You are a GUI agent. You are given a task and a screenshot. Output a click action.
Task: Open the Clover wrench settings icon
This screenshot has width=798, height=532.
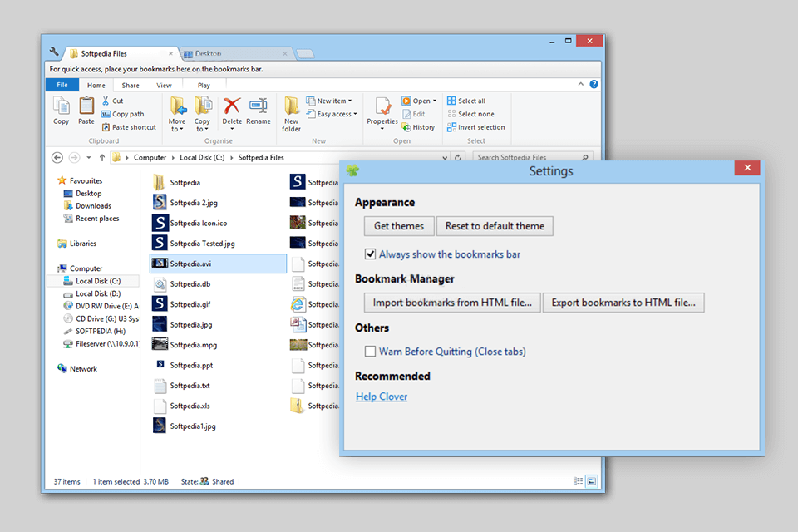pos(54,52)
